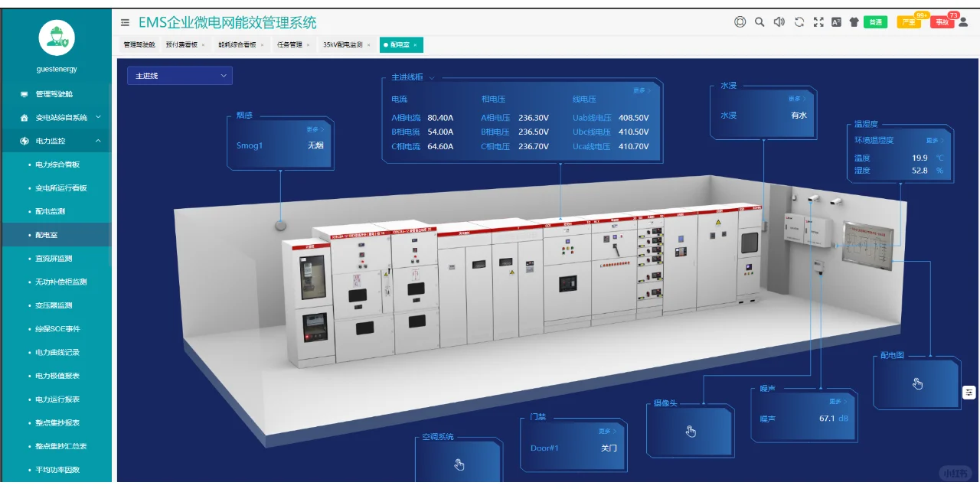This screenshot has height=489, width=980.
Task: Open 平均功率因数 in the sidebar
Action: tap(57, 470)
